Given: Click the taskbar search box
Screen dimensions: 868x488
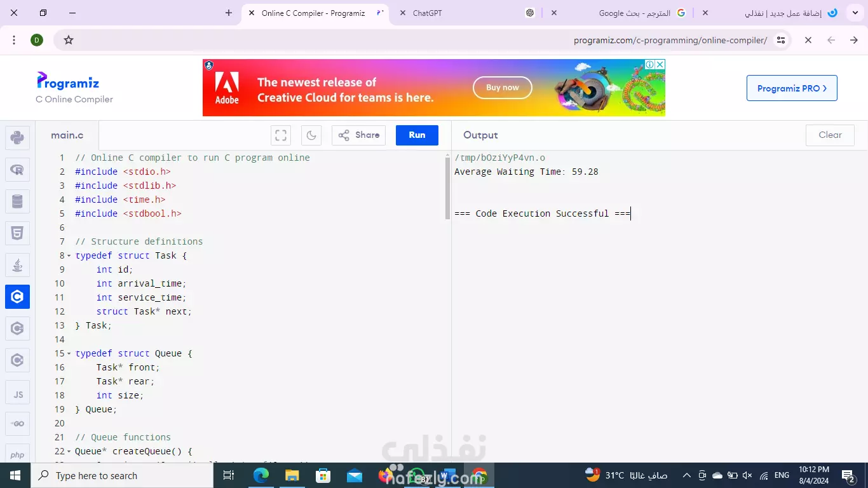Looking at the screenshot, I should tap(122, 475).
